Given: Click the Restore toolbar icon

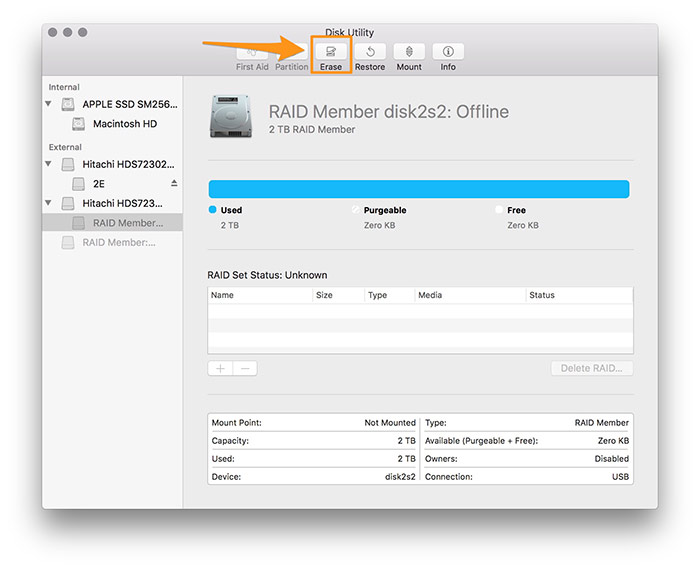Looking at the screenshot, I should pos(370,51).
